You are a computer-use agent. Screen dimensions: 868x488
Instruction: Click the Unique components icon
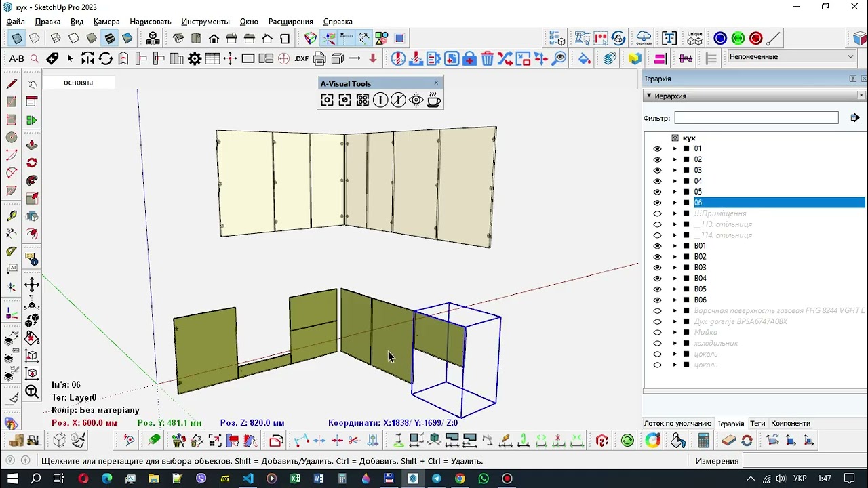pos(694,38)
